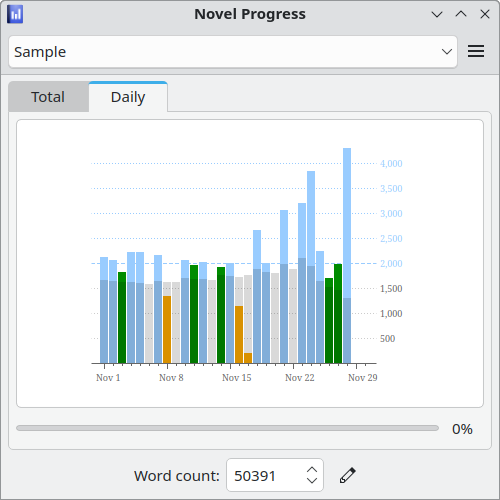Click the orange bar at Nov 8
This screenshot has width=500, height=500.
point(167,329)
